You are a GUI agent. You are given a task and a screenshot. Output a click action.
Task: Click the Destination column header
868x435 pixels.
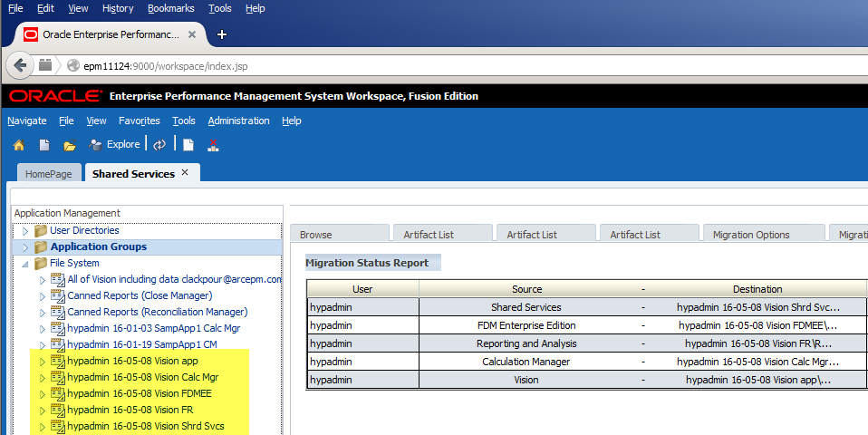pos(757,289)
